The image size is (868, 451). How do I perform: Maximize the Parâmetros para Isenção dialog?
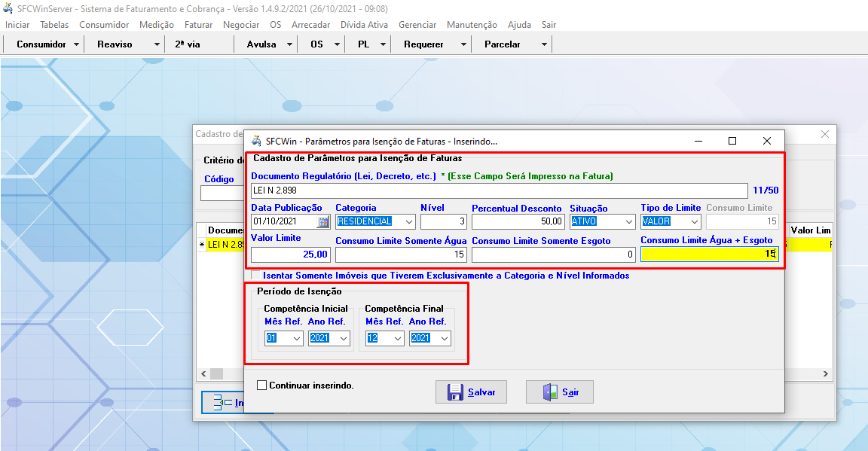(732, 141)
